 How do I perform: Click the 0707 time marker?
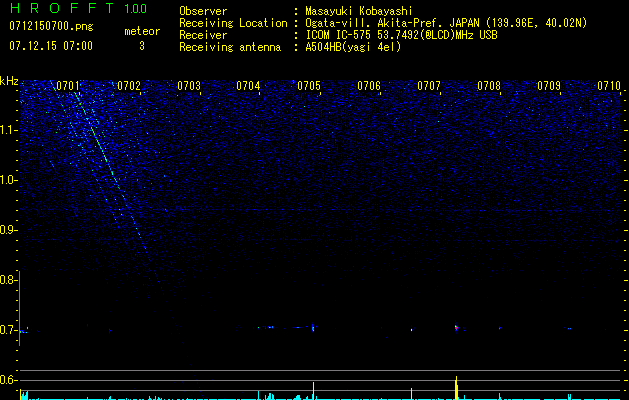click(429, 86)
